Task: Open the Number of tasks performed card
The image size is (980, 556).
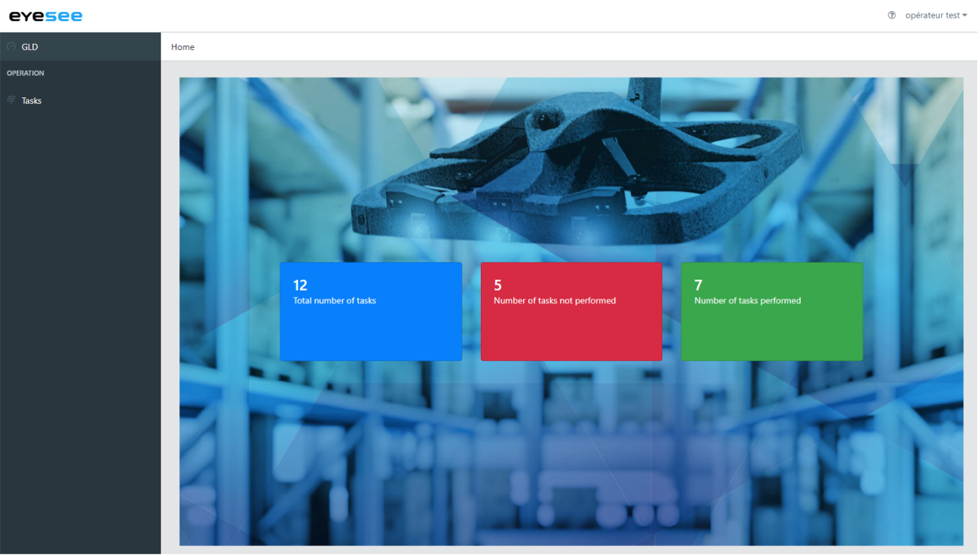Action: tap(771, 312)
